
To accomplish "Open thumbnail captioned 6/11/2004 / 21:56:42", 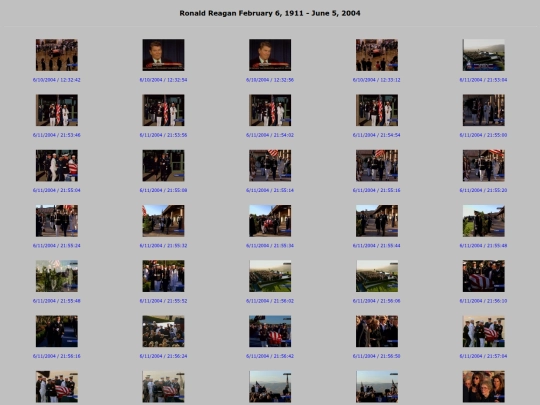I will click(270, 331).
